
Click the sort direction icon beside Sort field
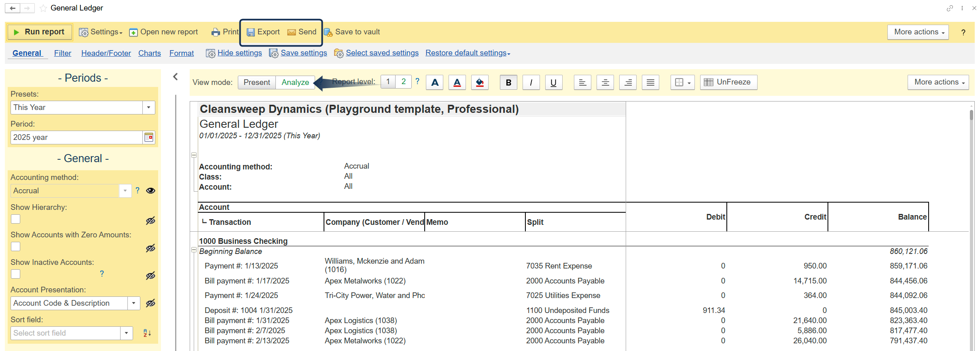(x=147, y=333)
